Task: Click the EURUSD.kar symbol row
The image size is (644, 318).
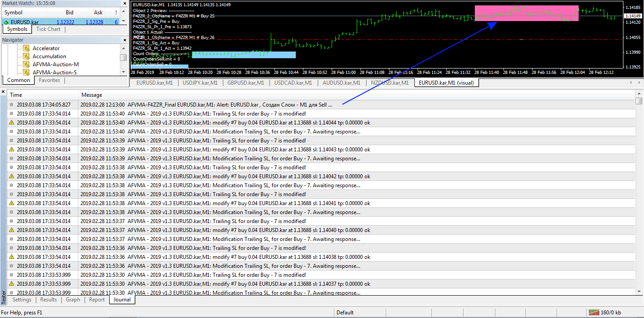Action: coord(61,22)
